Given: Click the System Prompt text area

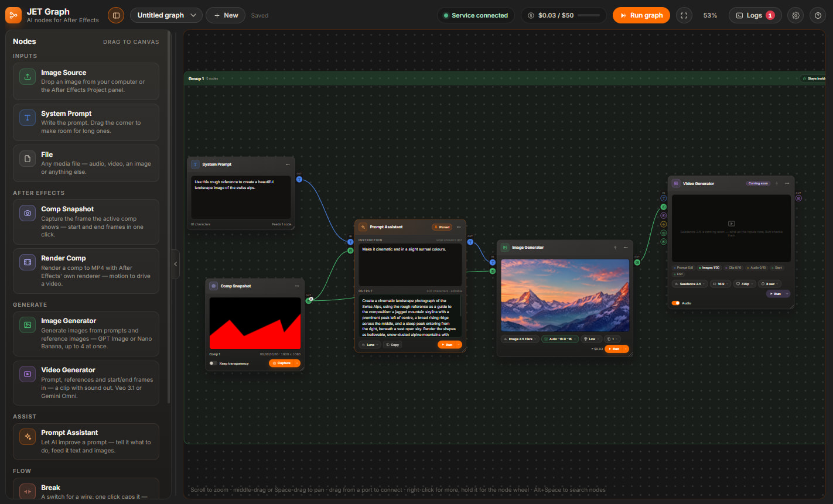Looking at the screenshot, I should pyautogui.click(x=241, y=197).
